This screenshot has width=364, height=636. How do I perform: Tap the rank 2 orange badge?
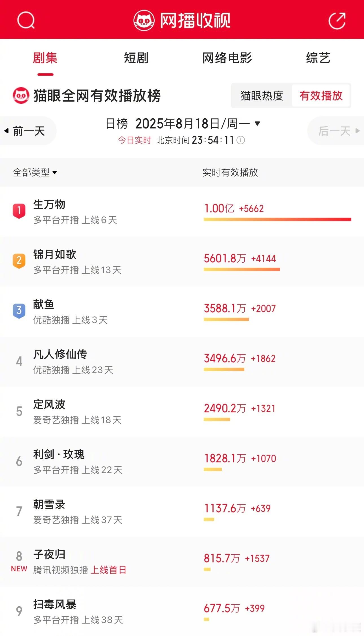(19, 261)
